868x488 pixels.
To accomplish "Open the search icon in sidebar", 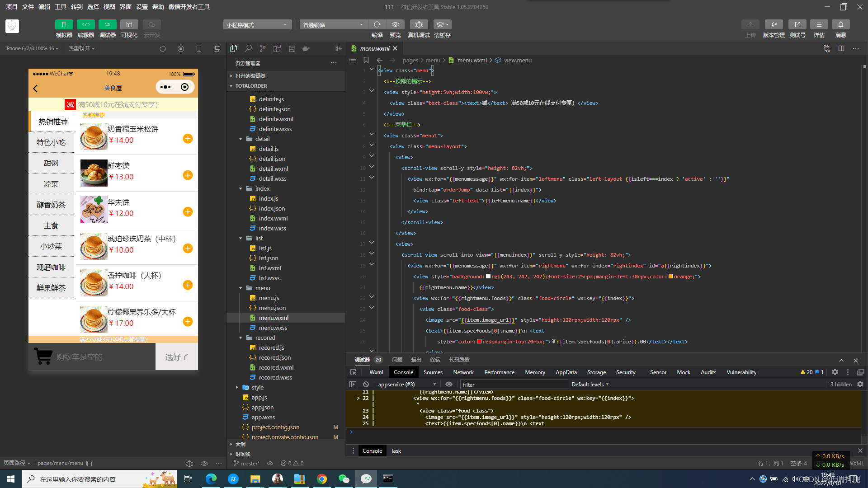I will [248, 48].
